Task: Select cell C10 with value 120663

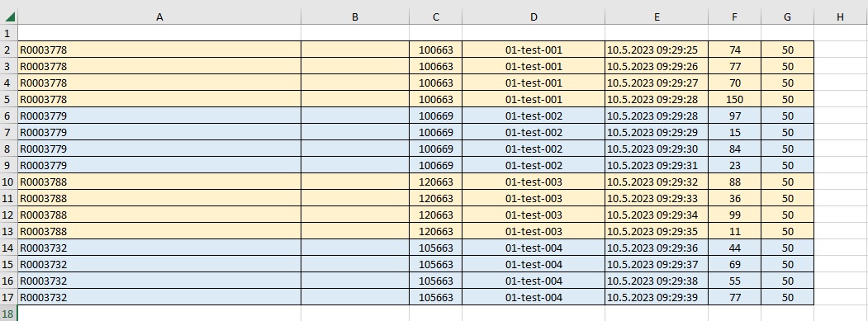Action: pos(436,182)
